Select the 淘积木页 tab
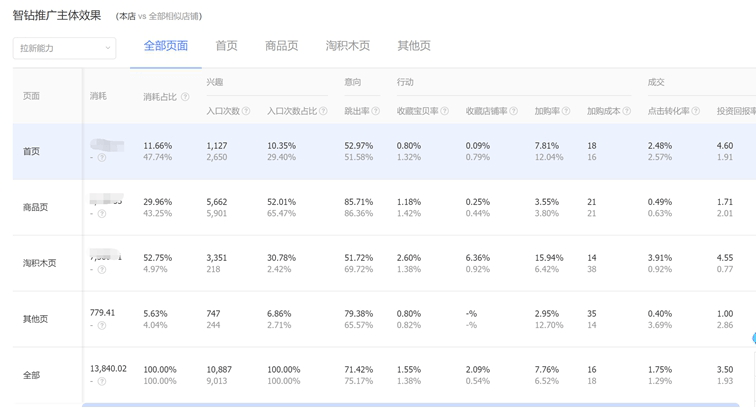This screenshot has width=756, height=408. pyautogui.click(x=348, y=46)
